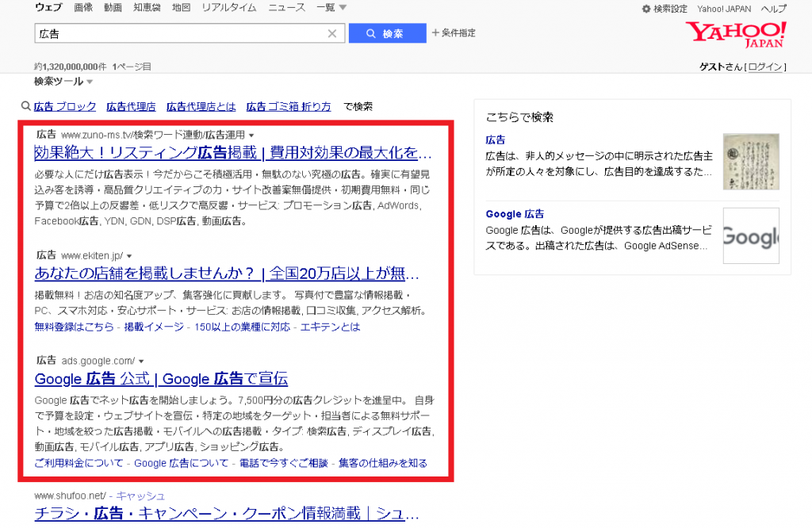812x528 pixels.
Task: Search related term 広告 ブロック
Action: click(65, 107)
